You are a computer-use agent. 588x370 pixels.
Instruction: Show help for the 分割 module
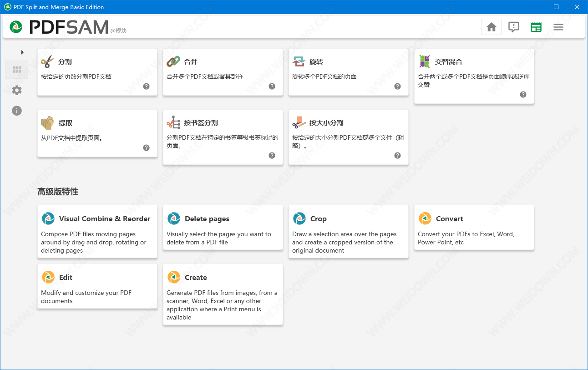(x=147, y=86)
